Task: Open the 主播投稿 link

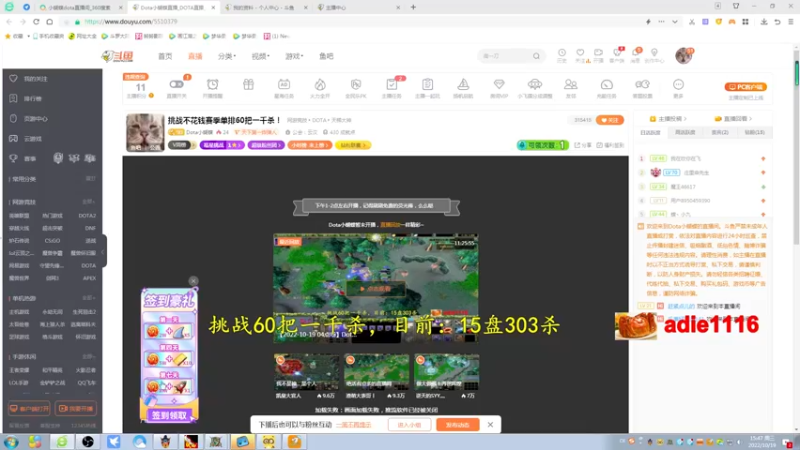Action: pos(668,118)
